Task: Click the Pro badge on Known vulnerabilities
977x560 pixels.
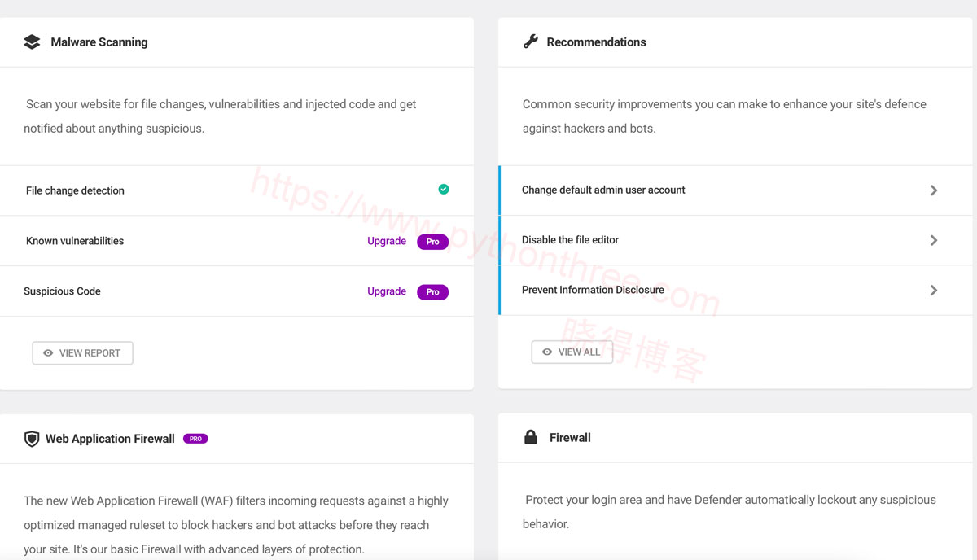Action: click(x=432, y=242)
